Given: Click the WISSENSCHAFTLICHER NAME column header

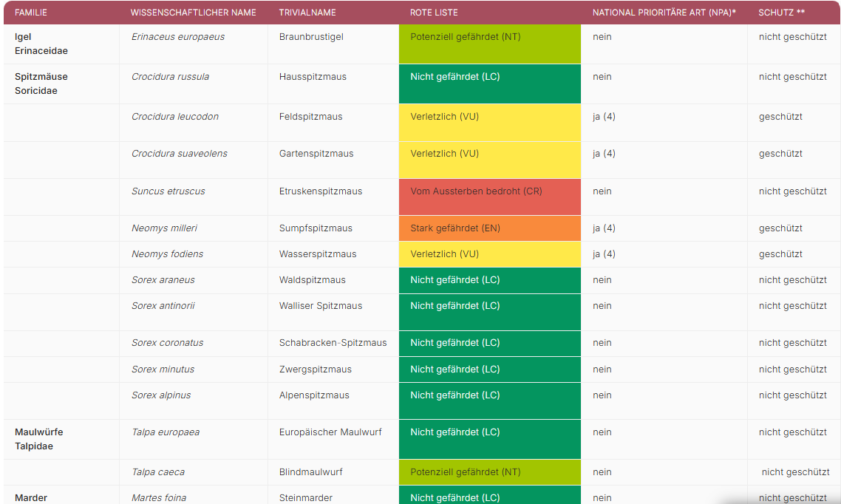Looking at the screenshot, I should point(193,13).
